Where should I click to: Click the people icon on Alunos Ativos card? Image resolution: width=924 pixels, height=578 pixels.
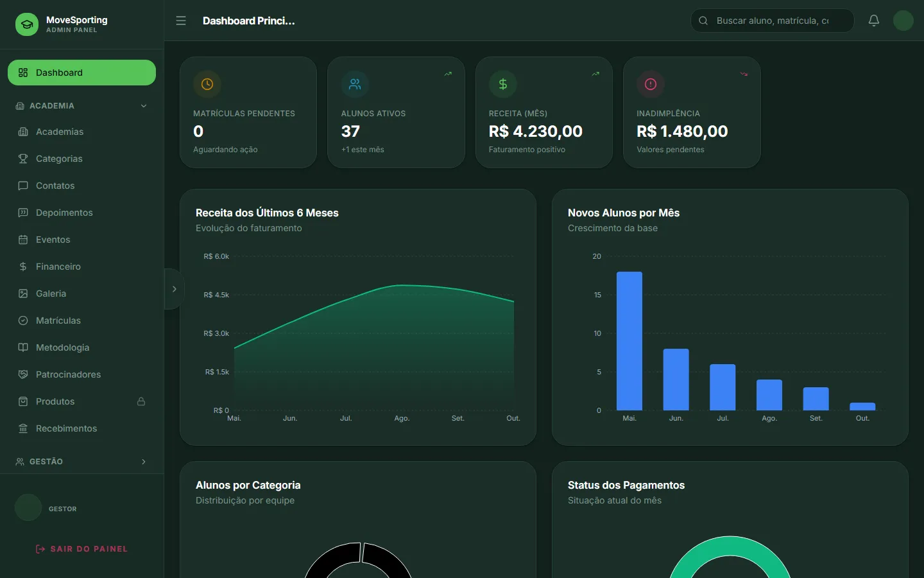pos(355,84)
